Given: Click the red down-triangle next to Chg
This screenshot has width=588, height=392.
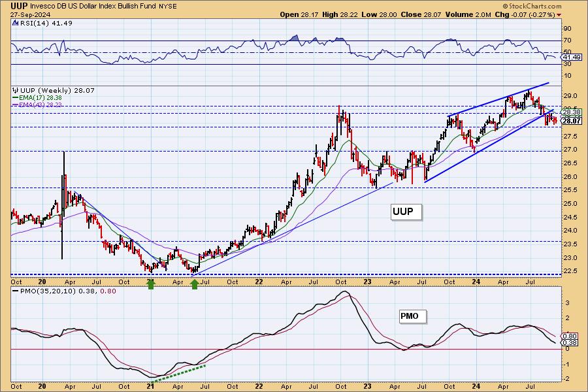Looking at the screenshot, I should tap(559, 15).
